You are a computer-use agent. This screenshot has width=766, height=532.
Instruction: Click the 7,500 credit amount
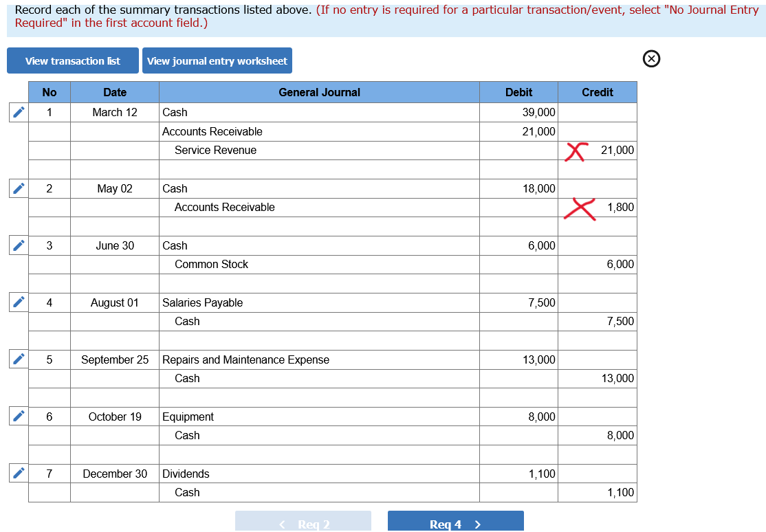(x=598, y=322)
